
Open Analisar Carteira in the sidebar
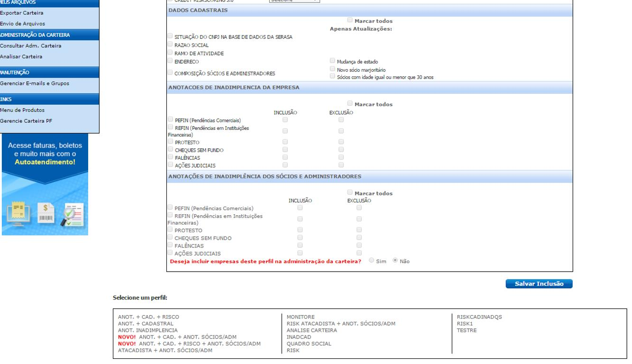pos(21,56)
